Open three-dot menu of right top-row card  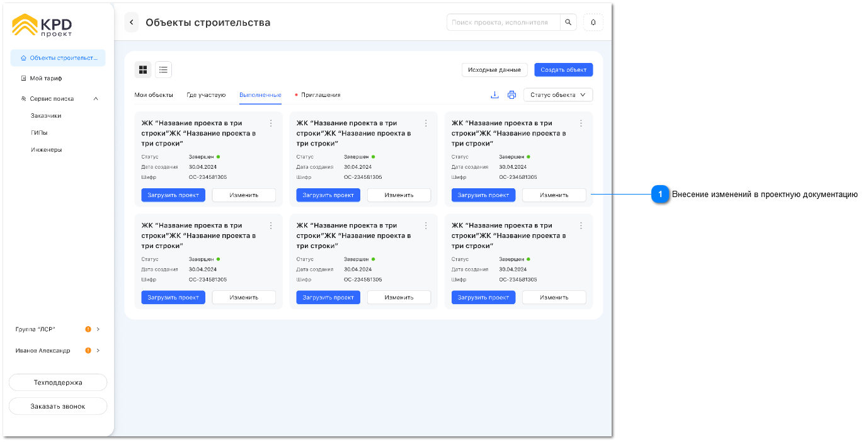pos(581,123)
